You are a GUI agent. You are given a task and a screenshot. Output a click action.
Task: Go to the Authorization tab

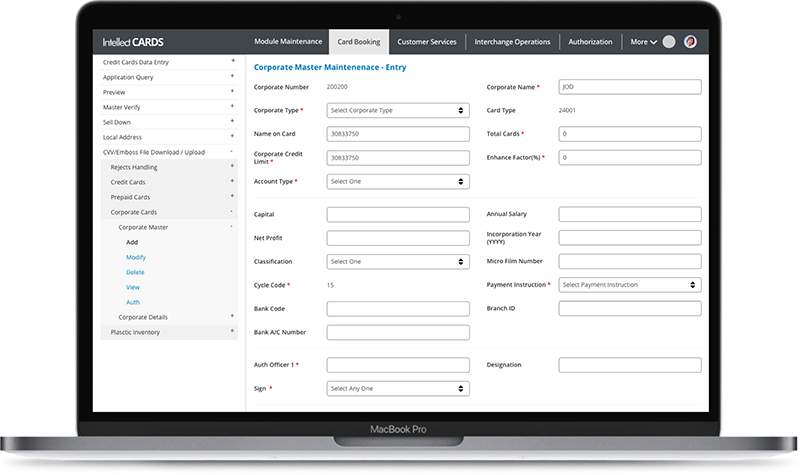tap(590, 42)
